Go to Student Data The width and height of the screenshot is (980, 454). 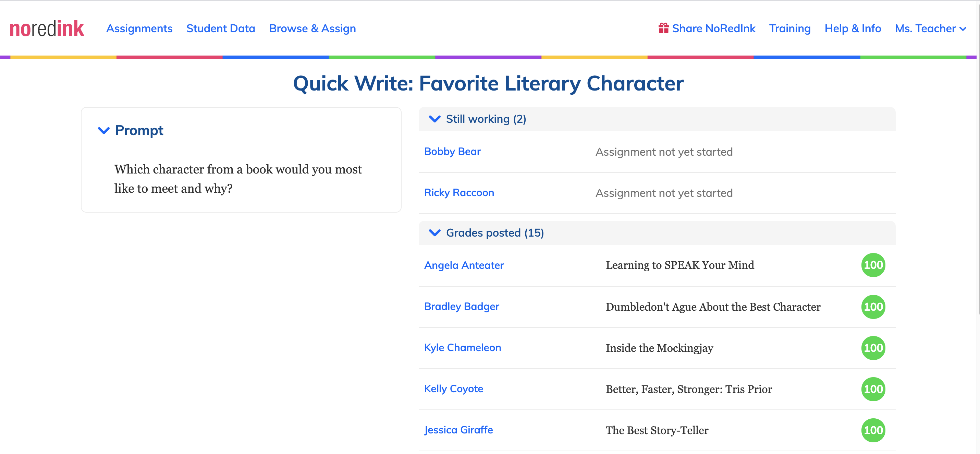[221, 28]
